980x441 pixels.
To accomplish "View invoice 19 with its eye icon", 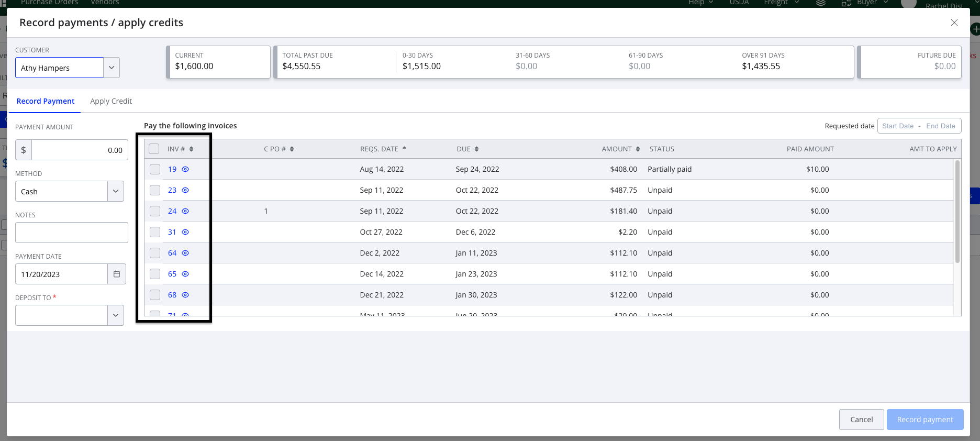I will click(x=185, y=169).
